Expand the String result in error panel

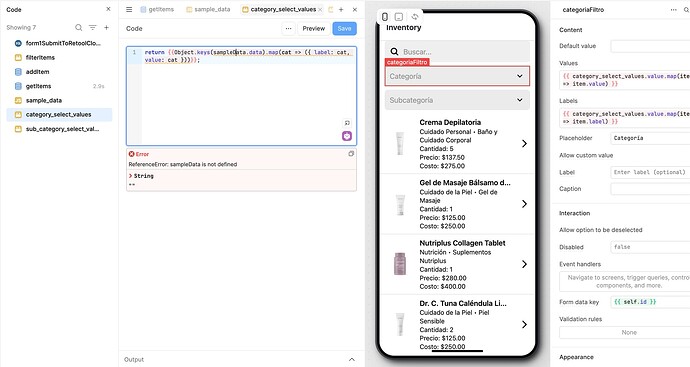coord(130,176)
